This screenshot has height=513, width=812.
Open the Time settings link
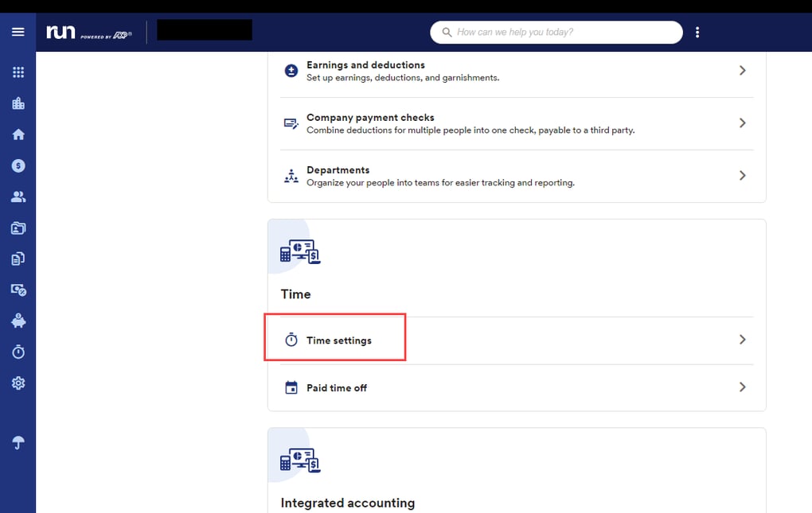point(338,340)
